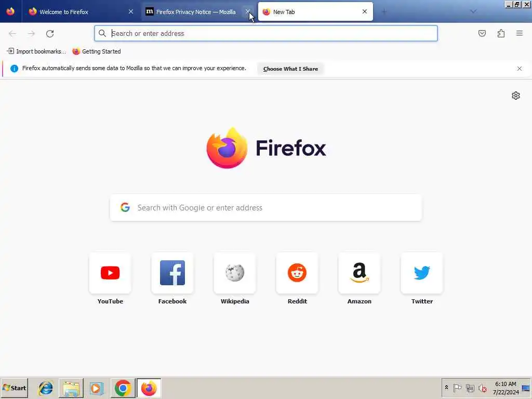Dismiss the data sharing notification bar
Viewport: 532px width, 399px height.
pyautogui.click(x=520, y=69)
